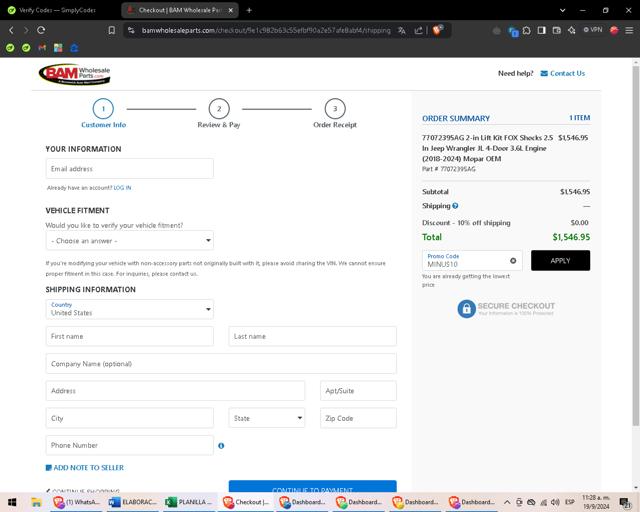This screenshot has width=640, height=512.
Task: Select the Checkout BAM Wholesale tab
Action: 180,10
